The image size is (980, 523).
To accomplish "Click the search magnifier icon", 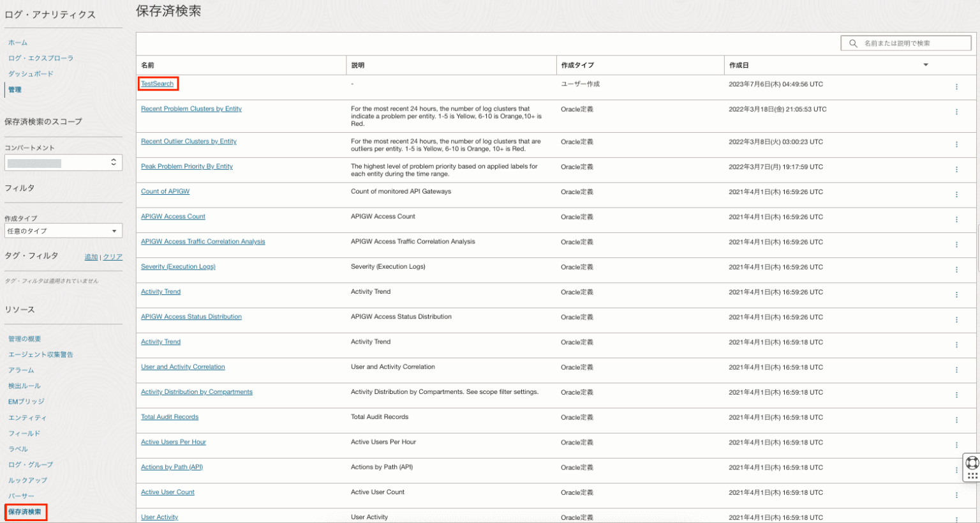I will (853, 43).
